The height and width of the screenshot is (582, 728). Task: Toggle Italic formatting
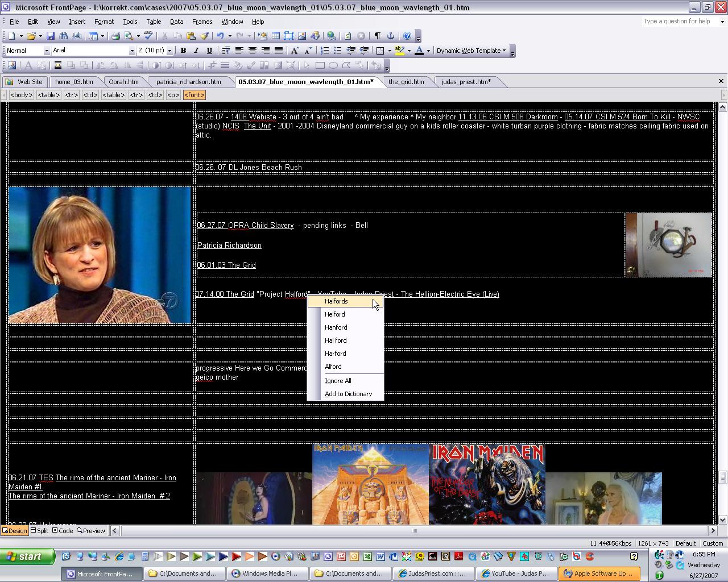(x=196, y=51)
